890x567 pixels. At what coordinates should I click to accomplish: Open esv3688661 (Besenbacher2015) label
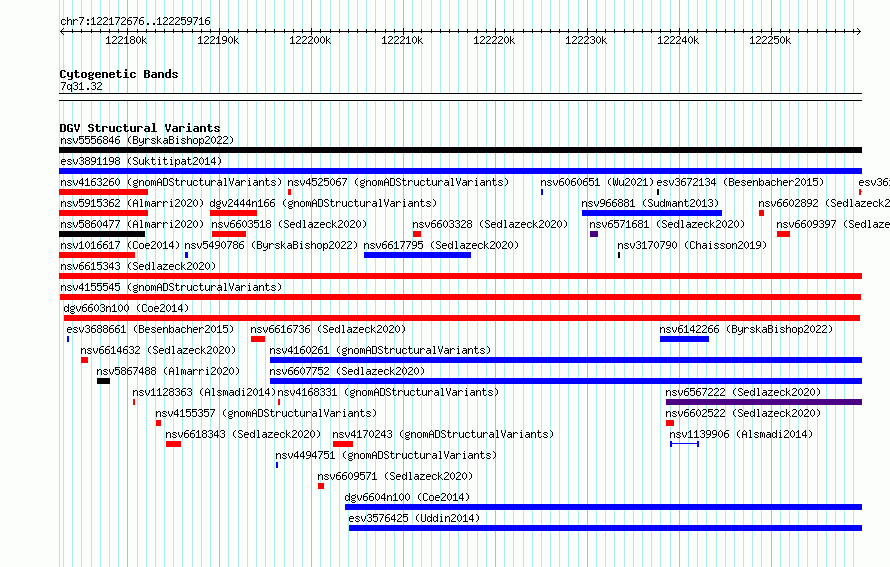click(150, 329)
